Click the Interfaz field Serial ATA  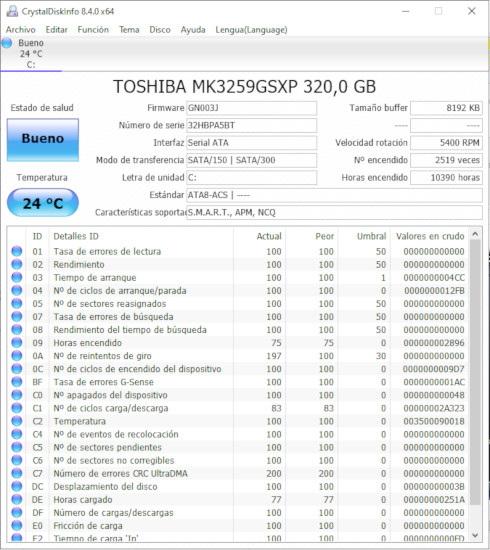pyautogui.click(x=251, y=143)
